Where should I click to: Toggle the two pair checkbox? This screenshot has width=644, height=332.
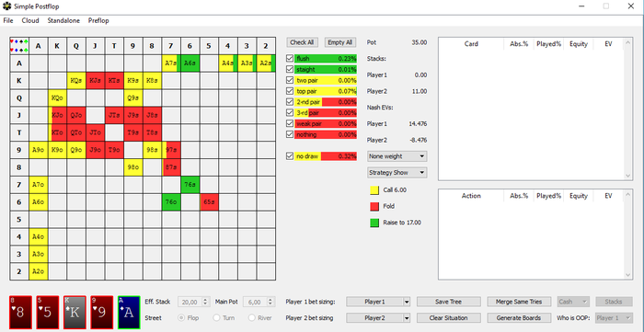[290, 80]
